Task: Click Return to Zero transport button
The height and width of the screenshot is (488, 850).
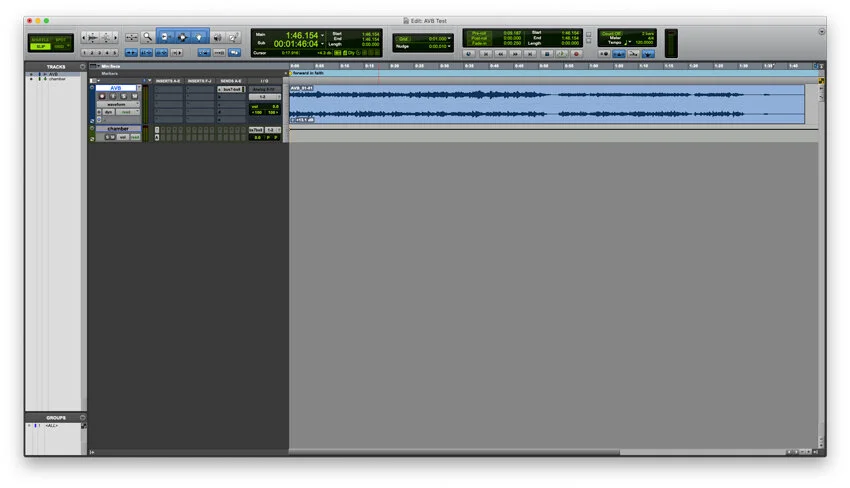Action: pos(486,54)
